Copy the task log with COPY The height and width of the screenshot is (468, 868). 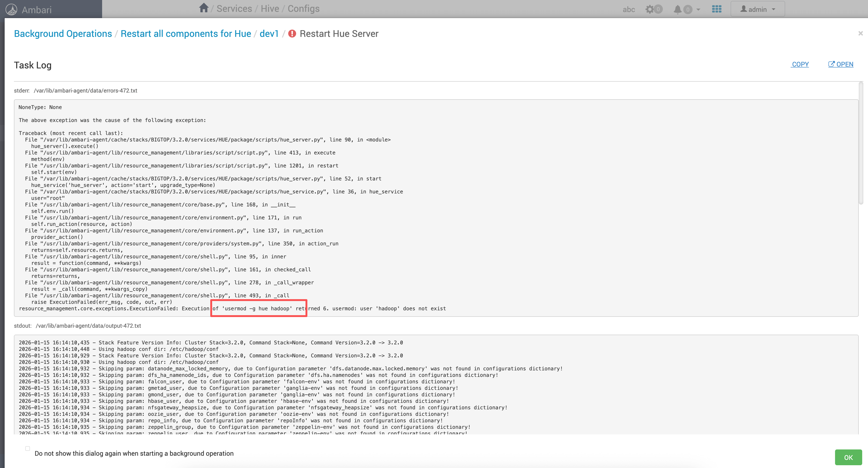point(800,64)
